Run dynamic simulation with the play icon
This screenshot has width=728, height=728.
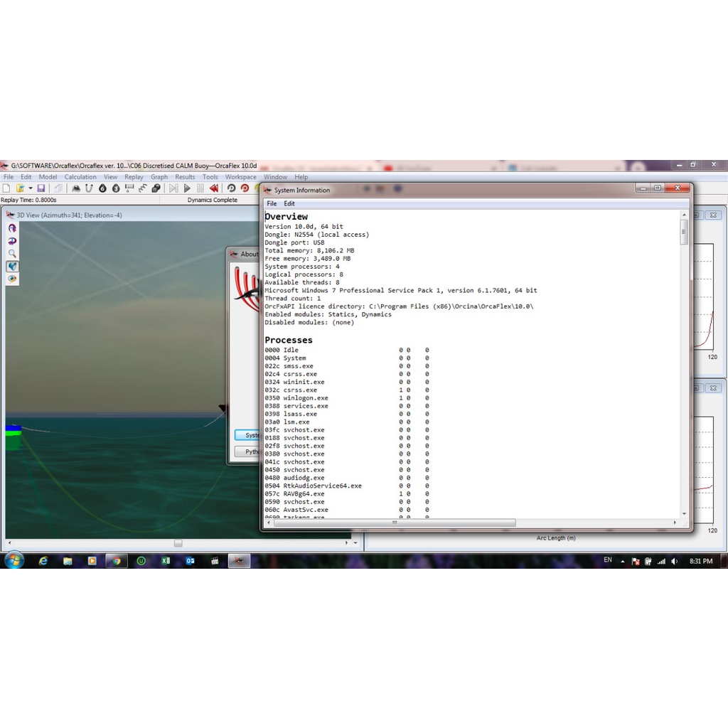pyautogui.click(x=187, y=188)
